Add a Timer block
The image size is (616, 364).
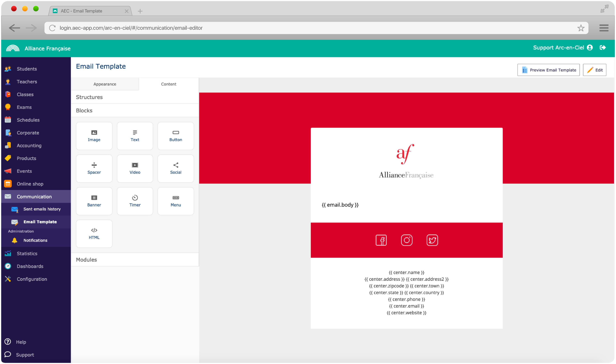pyautogui.click(x=135, y=201)
